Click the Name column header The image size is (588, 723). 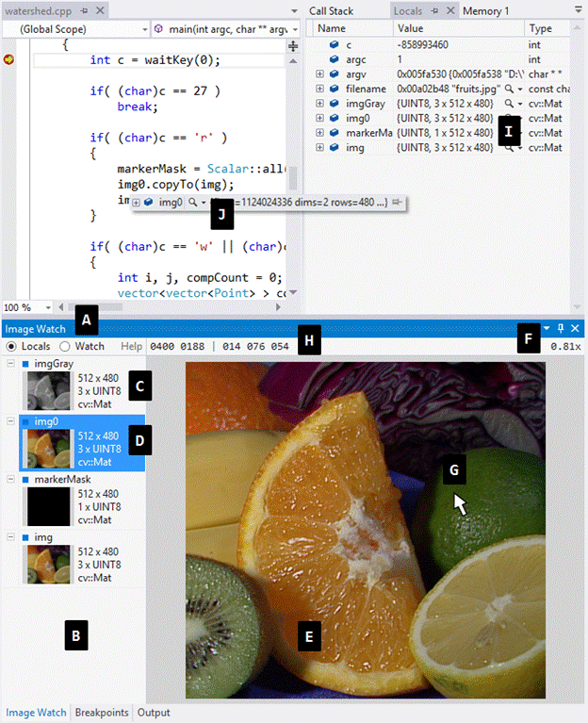coord(353,28)
